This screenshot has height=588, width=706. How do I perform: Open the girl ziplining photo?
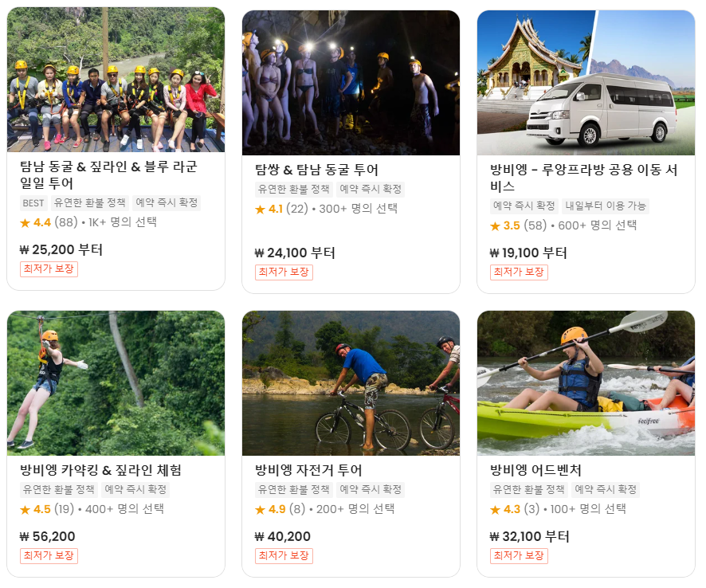tap(116, 383)
